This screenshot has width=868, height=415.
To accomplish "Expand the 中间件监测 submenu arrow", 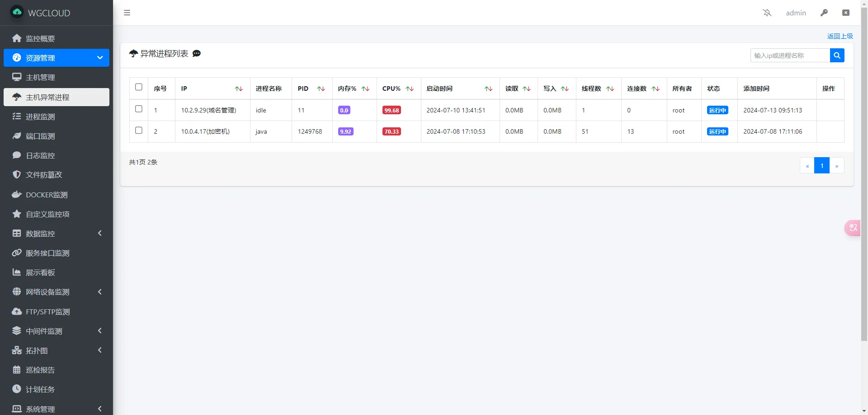I will click(x=100, y=331).
